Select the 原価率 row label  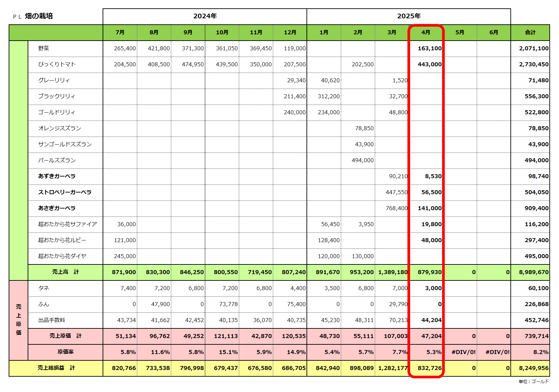(65, 352)
